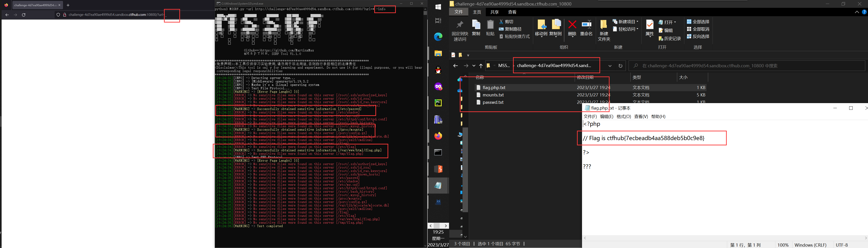The height and width of the screenshot is (248, 868).
Task: Expand the Easy Access (轻松访问) dropdown
Action: (637, 29)
